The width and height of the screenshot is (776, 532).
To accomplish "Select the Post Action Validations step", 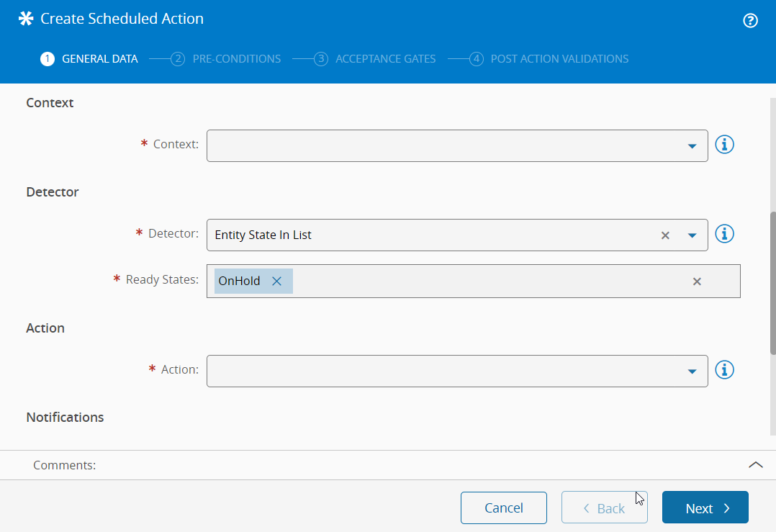I will pyautogui.click(x=549, y=59).
